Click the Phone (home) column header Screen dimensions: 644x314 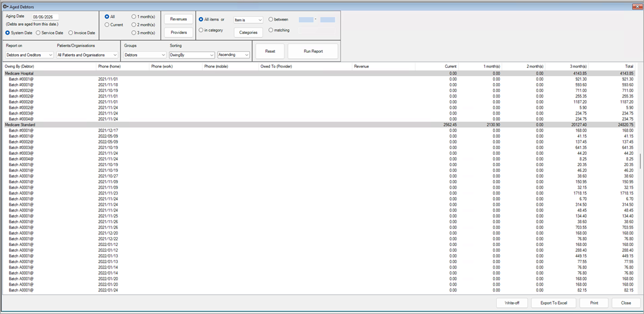point(122,66)
